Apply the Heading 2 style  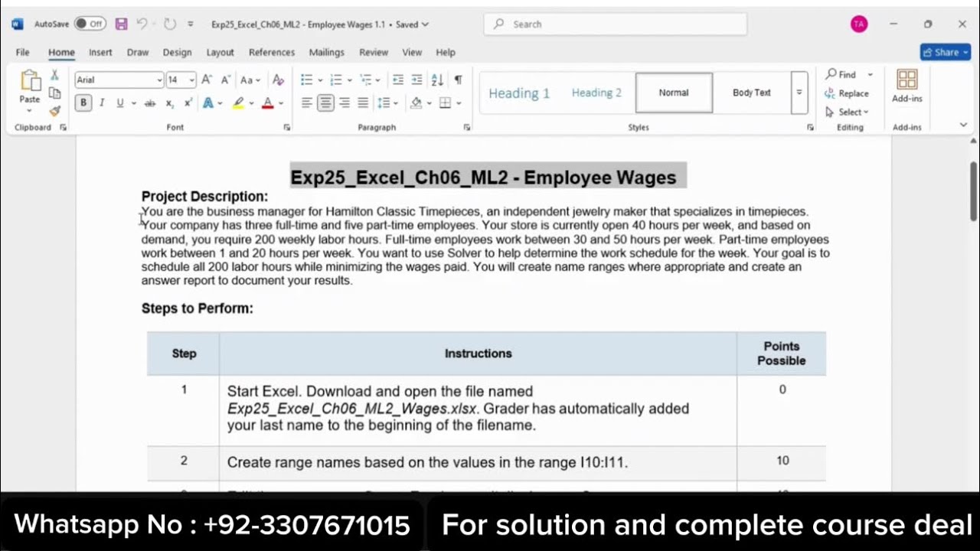[596, 93]
